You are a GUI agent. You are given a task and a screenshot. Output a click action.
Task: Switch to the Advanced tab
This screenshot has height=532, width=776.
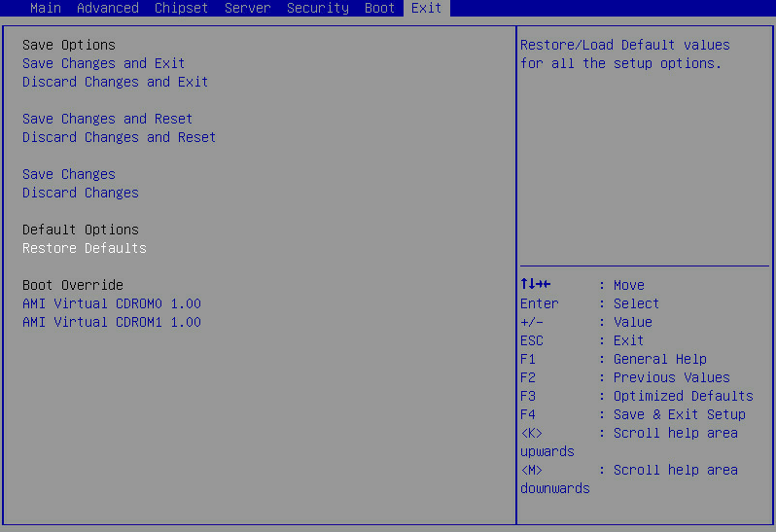click(108, 8)
